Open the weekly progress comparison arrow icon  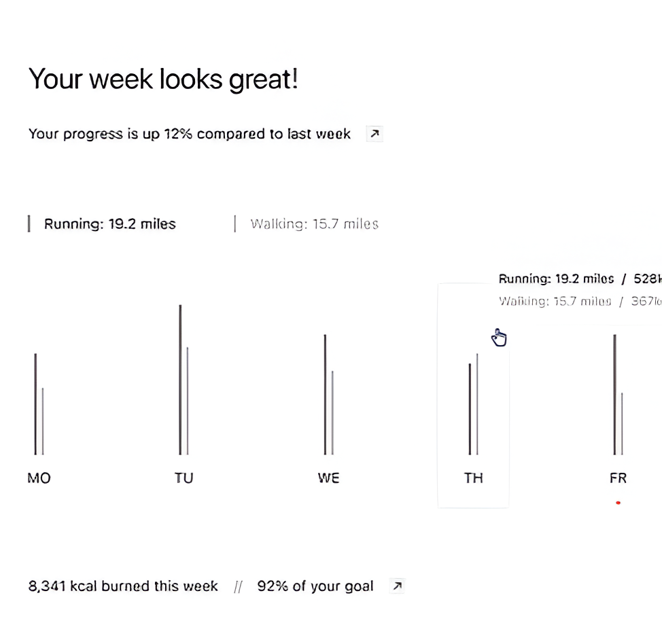pos(374,135)
